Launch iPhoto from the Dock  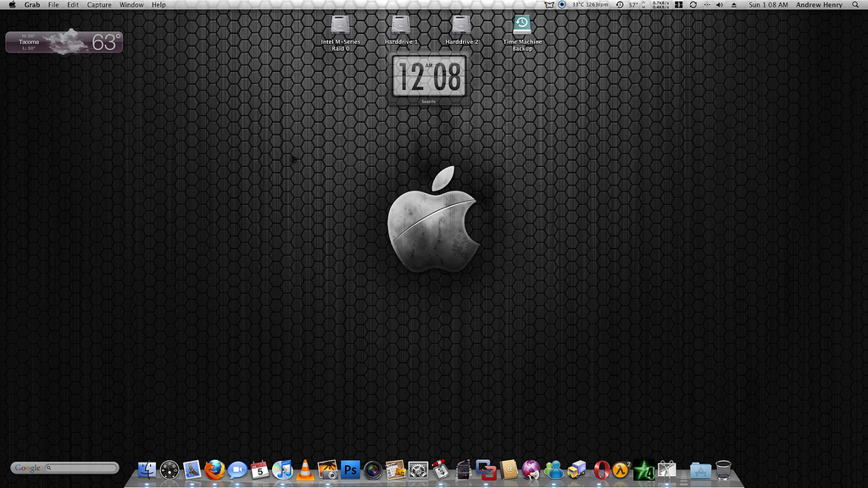[x=328, y=470]
